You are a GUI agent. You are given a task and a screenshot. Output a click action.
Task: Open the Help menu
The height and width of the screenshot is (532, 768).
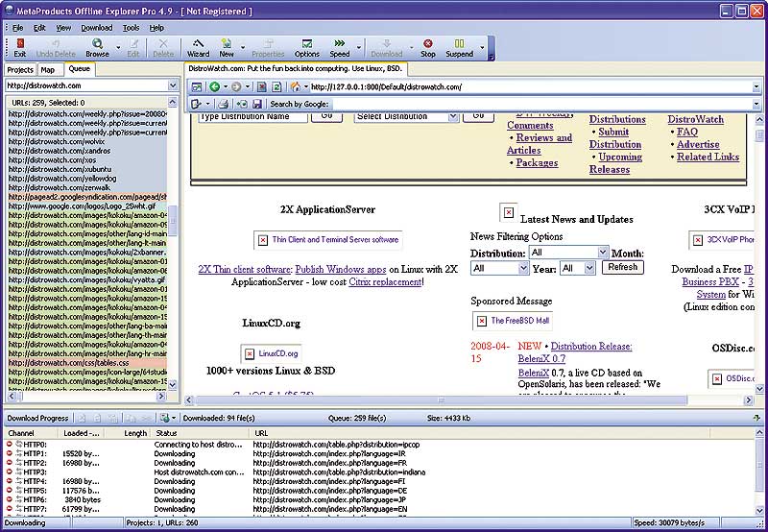coord(156,28)
